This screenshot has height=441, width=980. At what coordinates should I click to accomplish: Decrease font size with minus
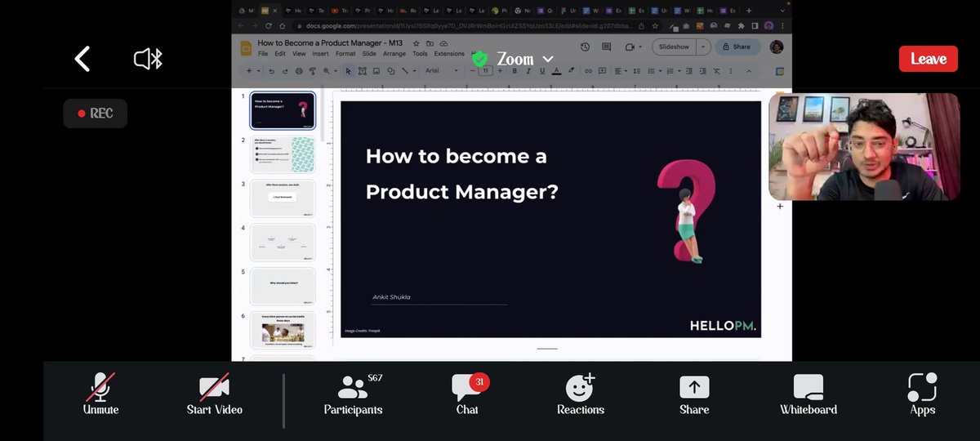coord(473,71)
